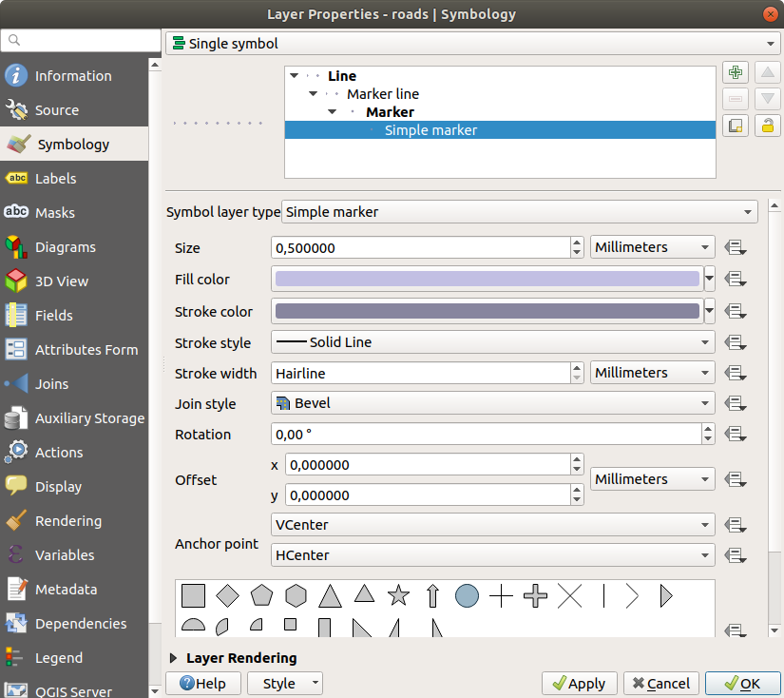Viewport: 784px width, 698px height.
Task: Click the Fill color swatch
Action: click(x=487, y=279)
